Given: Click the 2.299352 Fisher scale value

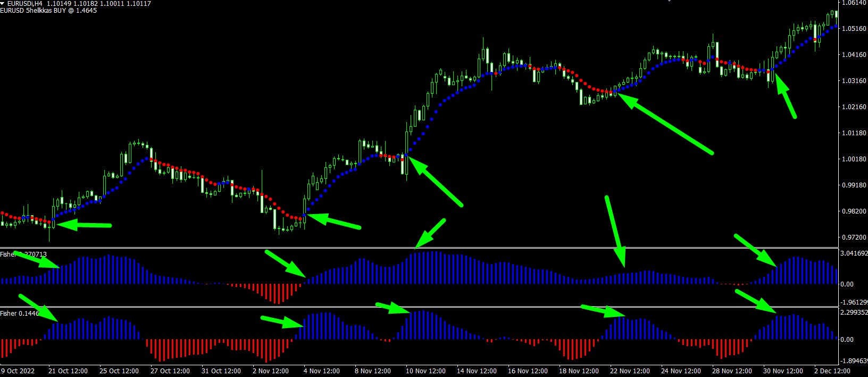Looking at the screenshot, I should click(854, 313).
